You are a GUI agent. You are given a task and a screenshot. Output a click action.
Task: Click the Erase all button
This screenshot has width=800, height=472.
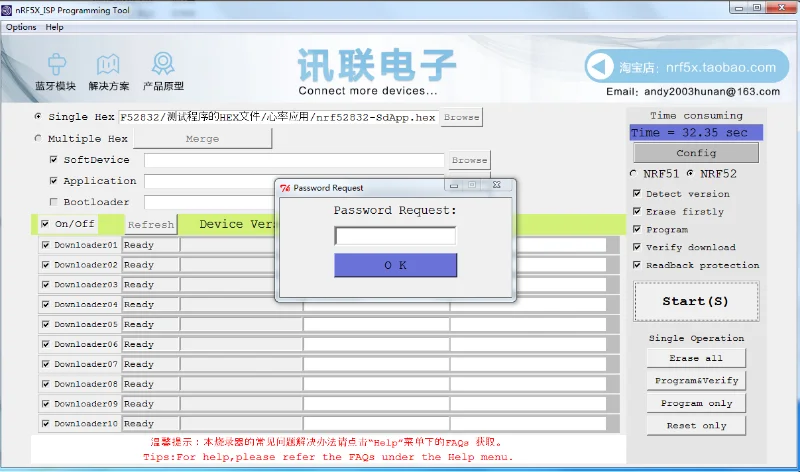tap(696, 358)
